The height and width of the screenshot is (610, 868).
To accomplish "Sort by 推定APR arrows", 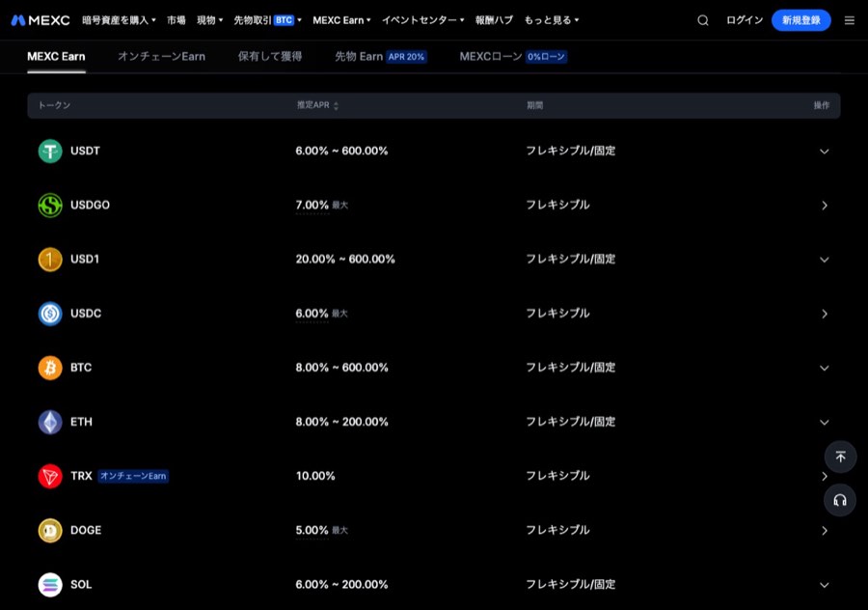I will pyautogui.click(x=336, y=106).
